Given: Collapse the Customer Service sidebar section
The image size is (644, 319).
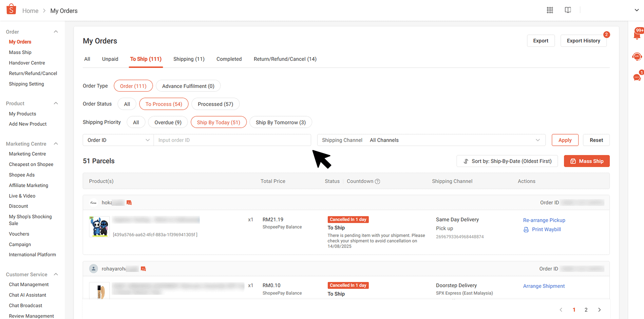Looking at the screenshot, I should point(56,274).
